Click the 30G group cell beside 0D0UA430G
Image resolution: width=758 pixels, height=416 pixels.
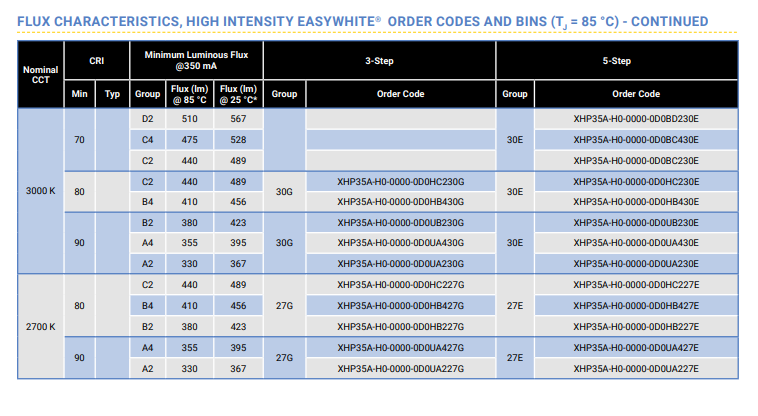tap(284, 243)
